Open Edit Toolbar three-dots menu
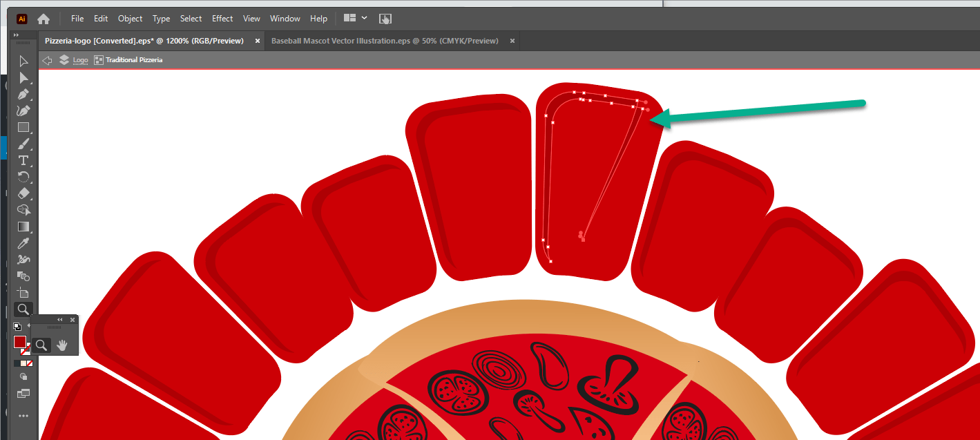This screenshot has height=440, width=980. pos(23,416)
